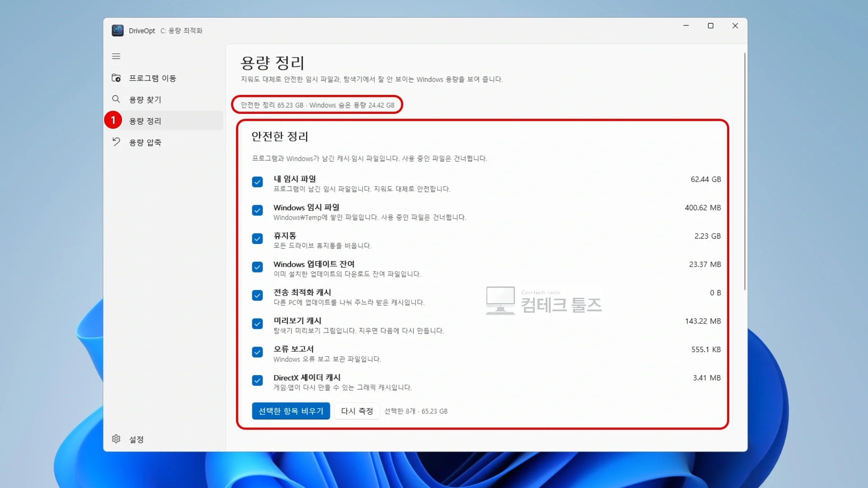Click the 선택한 8개 · 65.23 GB text
Viewport: 868px width, 488px height.
[x=416, y=411]
